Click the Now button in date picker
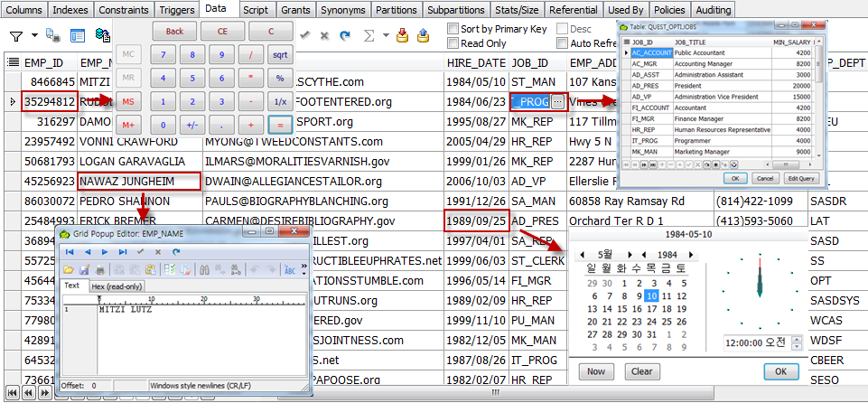 coord(595,371)
